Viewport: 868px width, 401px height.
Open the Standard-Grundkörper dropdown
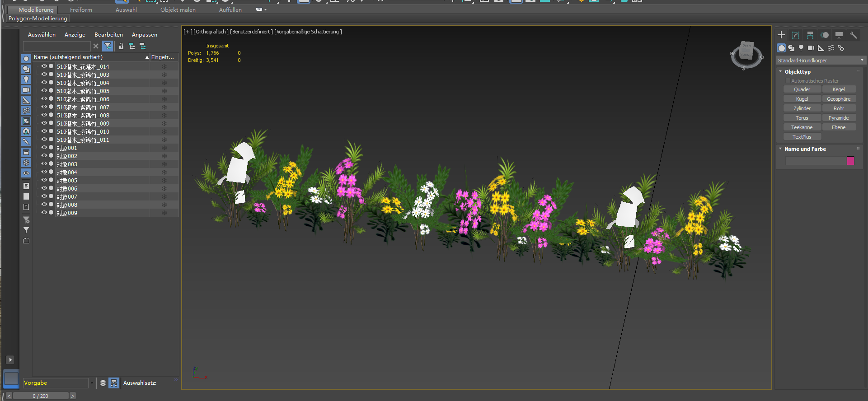820,61
